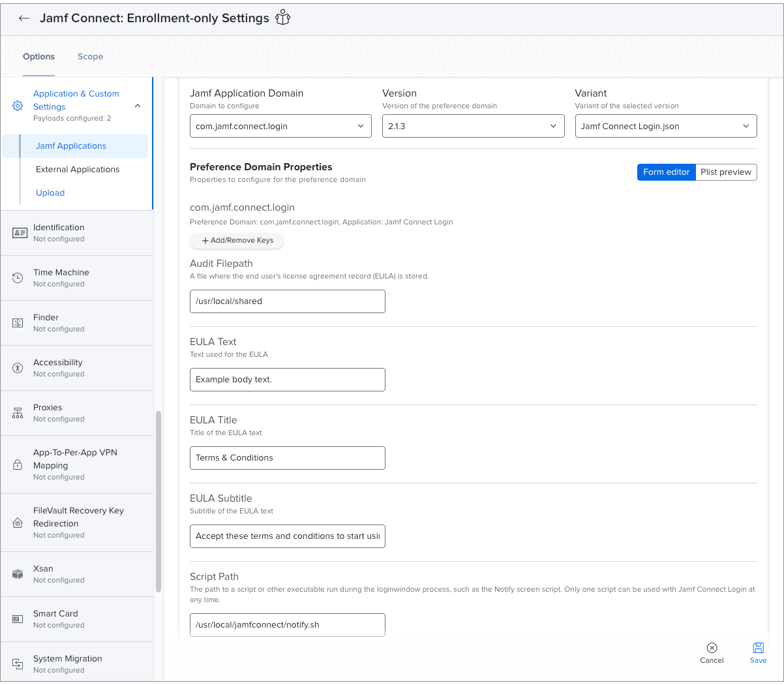Click the Audit Filepath input field

click(x=288, y=301)
